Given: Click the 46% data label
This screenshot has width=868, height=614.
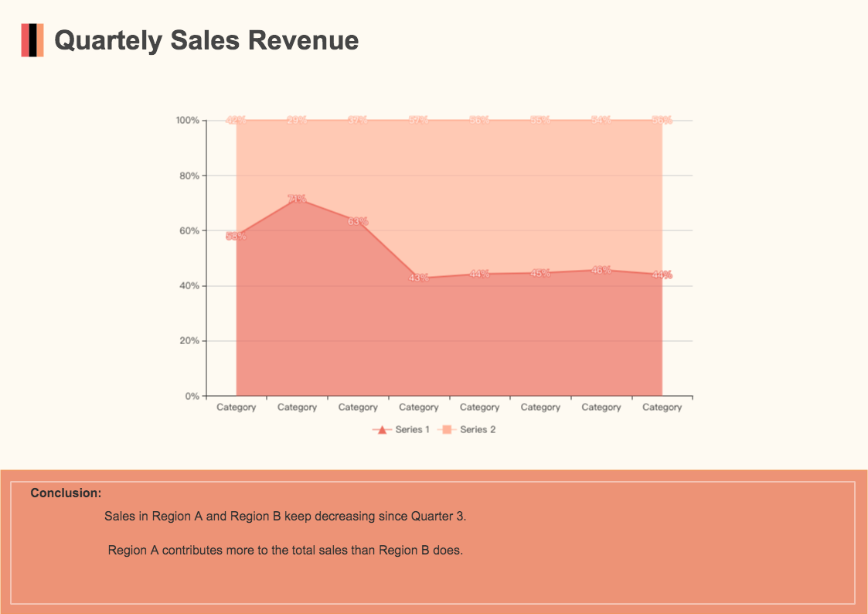Looking at the screenshot, I should pyautogui.click(x=601, y=270).
